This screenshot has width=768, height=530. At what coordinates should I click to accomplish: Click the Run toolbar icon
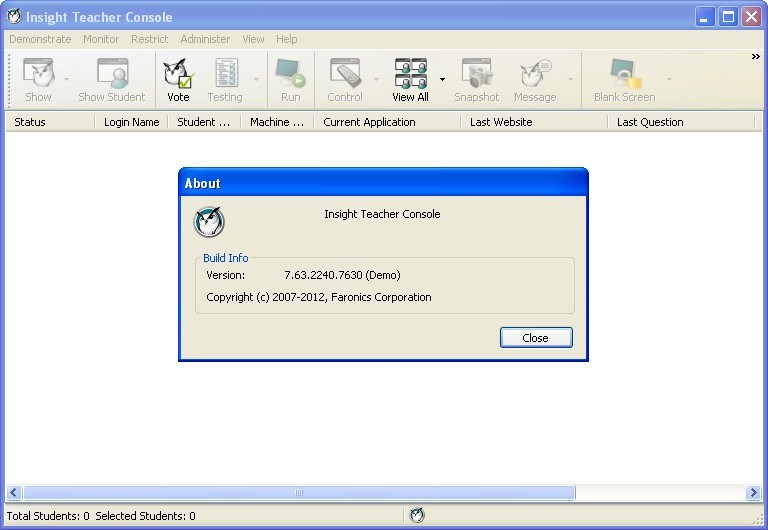click(290, 73)
